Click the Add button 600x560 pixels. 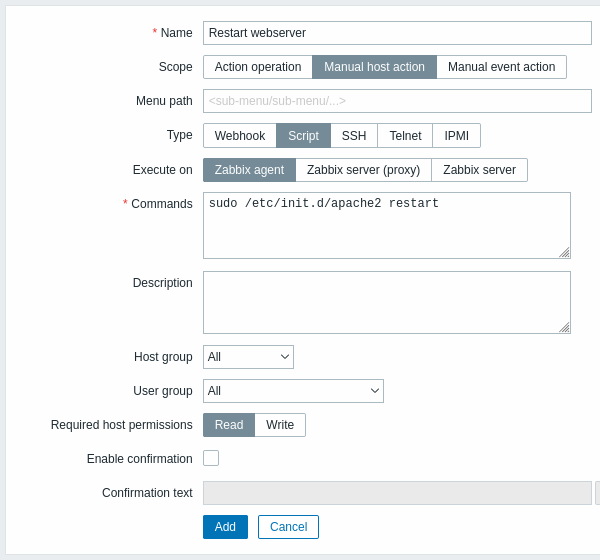pos(225,527)
